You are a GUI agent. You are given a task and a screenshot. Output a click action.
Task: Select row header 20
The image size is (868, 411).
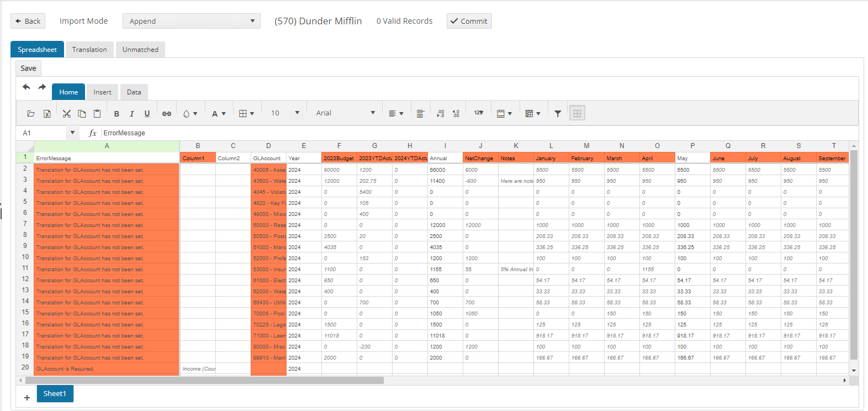[25, 367]
